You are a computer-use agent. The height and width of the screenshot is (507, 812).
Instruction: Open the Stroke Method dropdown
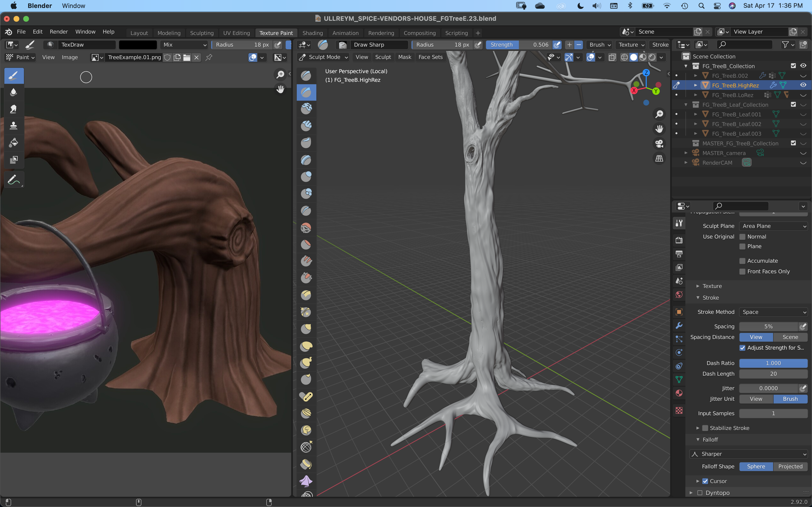point(773,312)
